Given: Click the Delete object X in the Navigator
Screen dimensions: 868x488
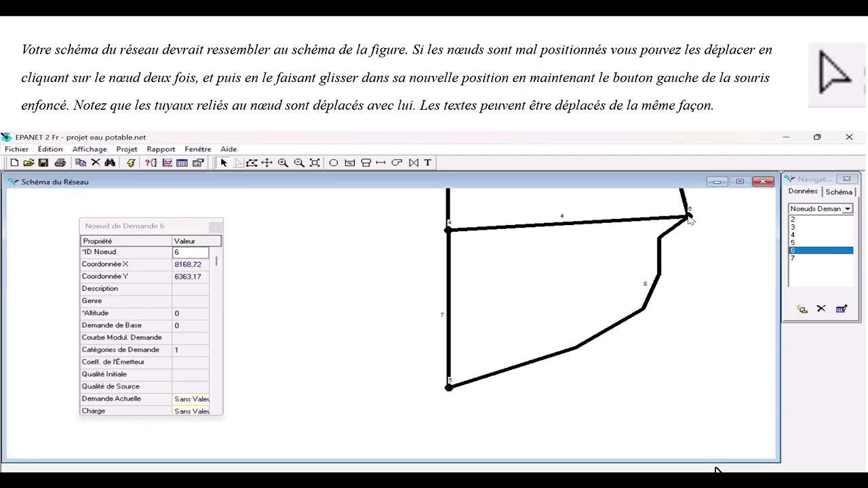Looking at the screenshot, I should click(x=821, y=309).
